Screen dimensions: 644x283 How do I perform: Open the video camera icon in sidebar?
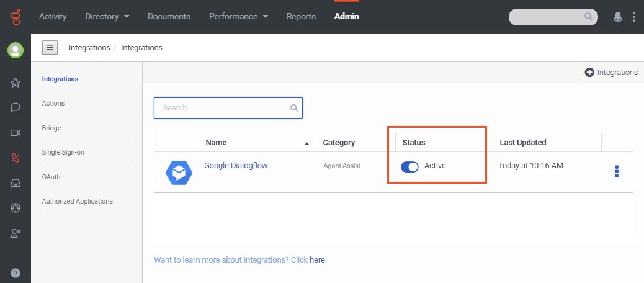(15, 133)
